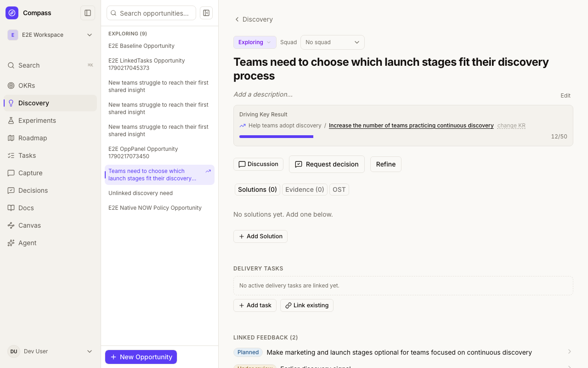The height and width of the screenshot is (368, 588).
Task: Collapse the opportunities list panel icon
Action: (206, 13)
